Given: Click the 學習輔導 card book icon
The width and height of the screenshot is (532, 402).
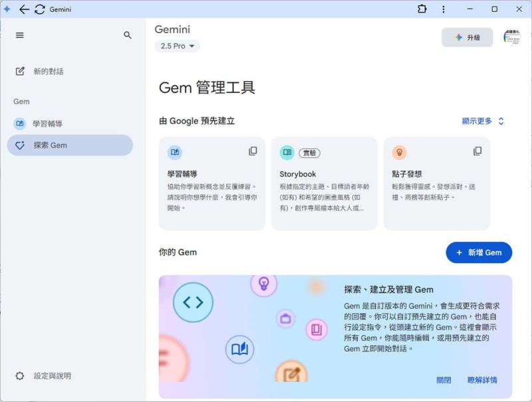Looking at the screenshot, I should (x=175, y=153).
